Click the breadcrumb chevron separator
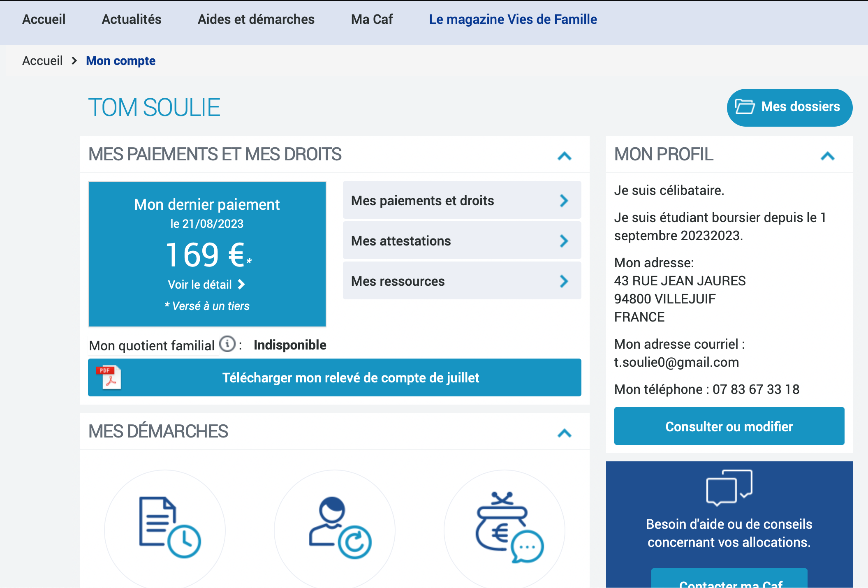 (74, 61)
